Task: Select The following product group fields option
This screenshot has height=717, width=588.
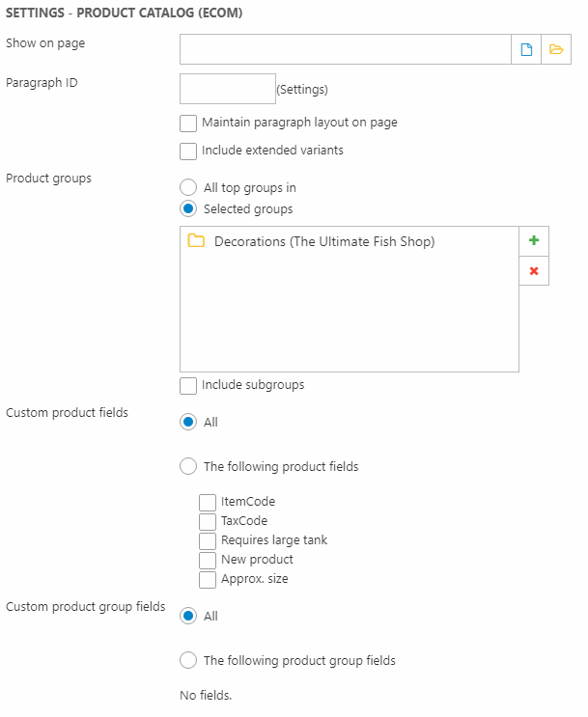Action: click(189, 661)
